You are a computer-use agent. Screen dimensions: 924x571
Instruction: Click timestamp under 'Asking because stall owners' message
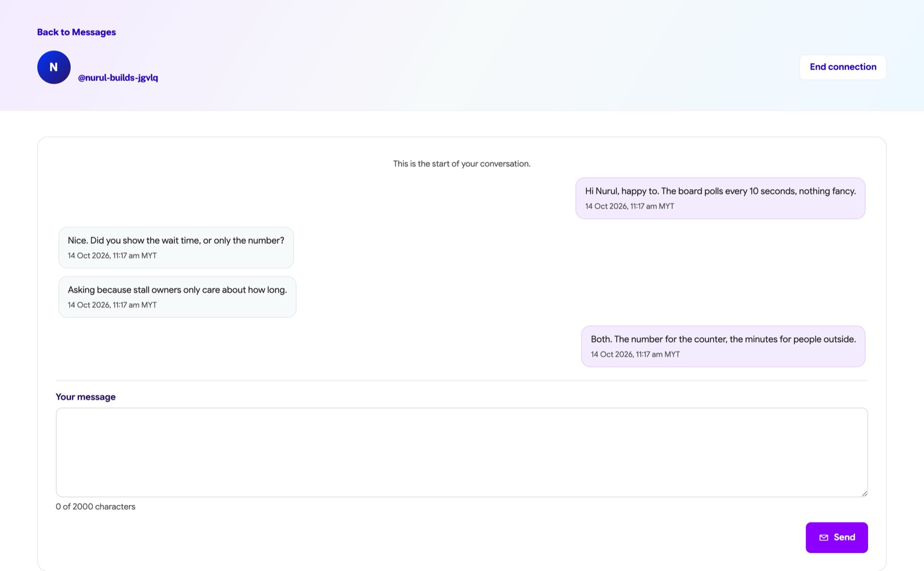[112, 305]
